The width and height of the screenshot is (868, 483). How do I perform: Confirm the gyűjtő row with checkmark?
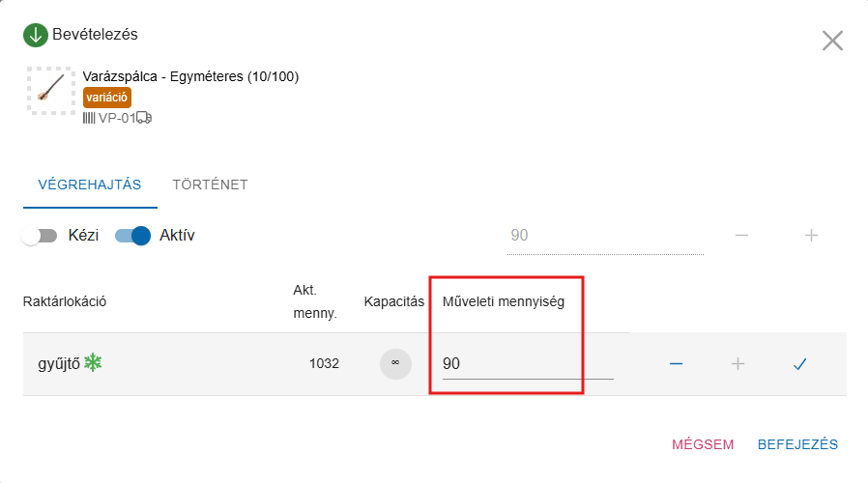point(799,364)
